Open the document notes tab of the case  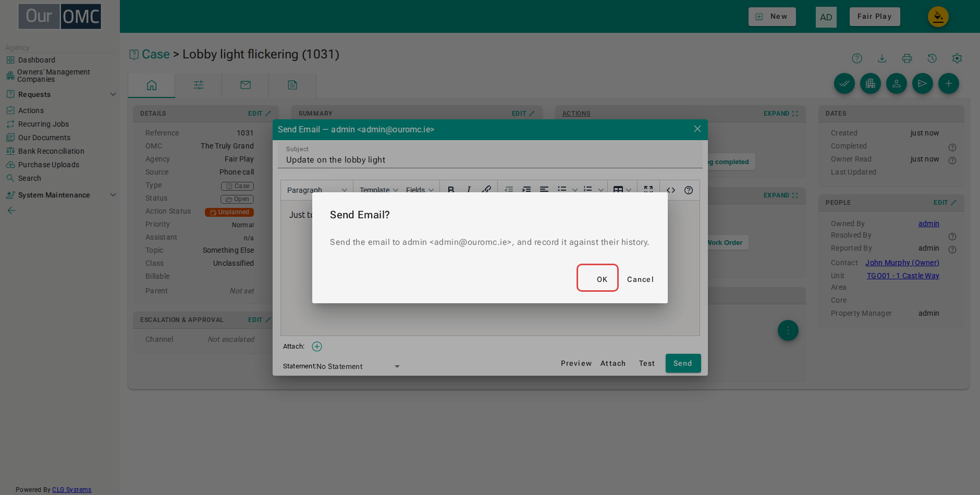[292, 85]
